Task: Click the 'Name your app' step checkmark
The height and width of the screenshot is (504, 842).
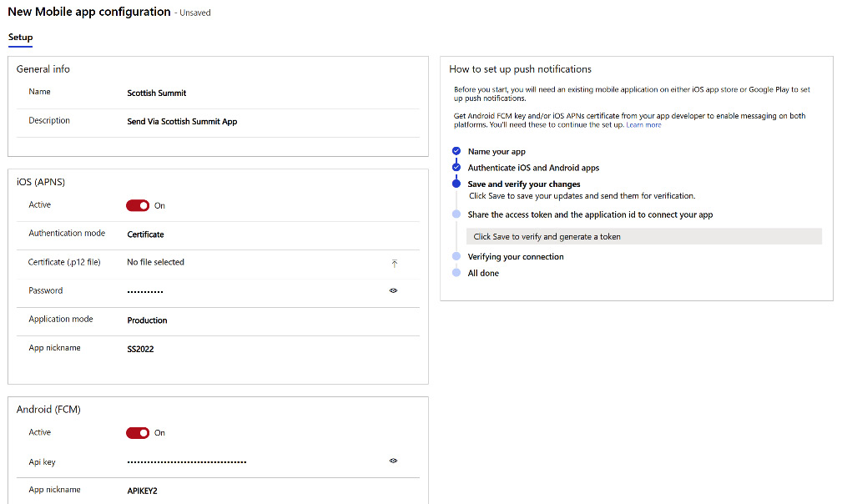Action: pos(456,151)
